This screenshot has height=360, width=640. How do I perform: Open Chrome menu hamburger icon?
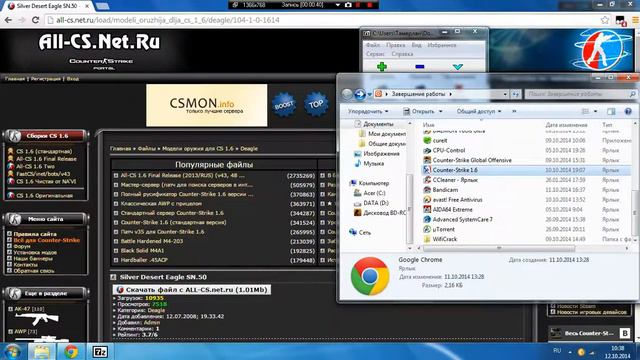(x=636, y=20)
